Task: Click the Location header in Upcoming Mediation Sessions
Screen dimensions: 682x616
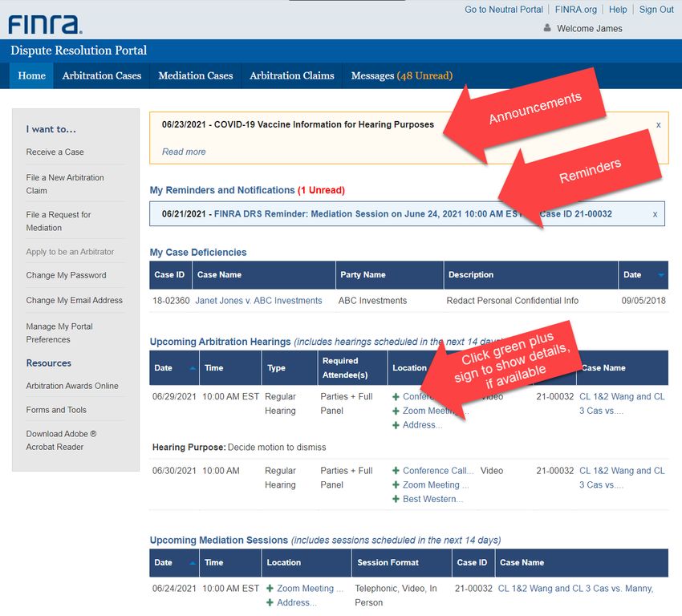Action: (306, 562)
